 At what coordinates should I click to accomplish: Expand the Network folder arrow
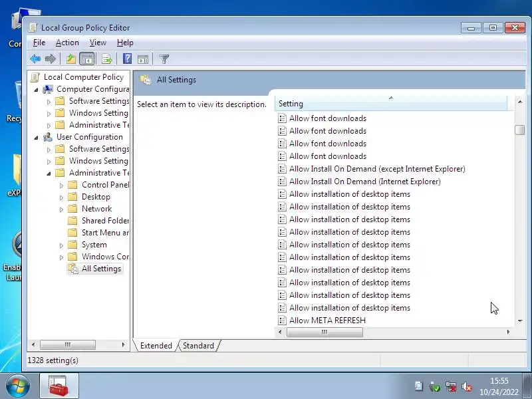61,209
